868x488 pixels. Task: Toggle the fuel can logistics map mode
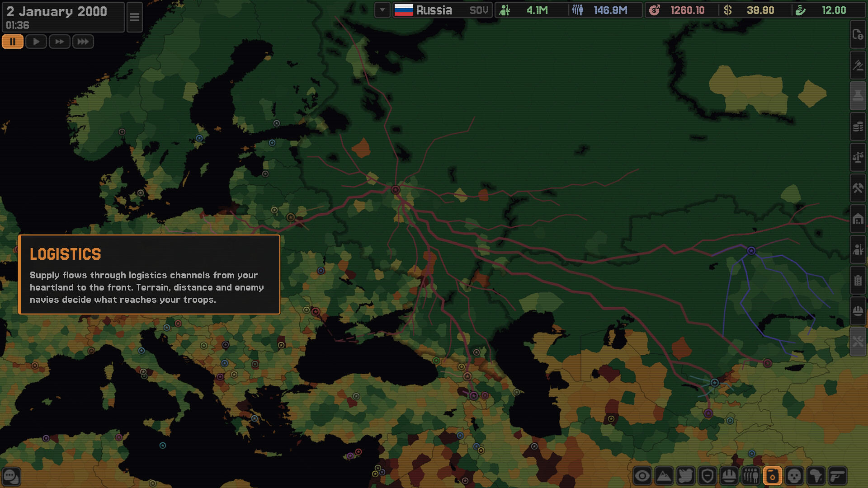point(773,476)
